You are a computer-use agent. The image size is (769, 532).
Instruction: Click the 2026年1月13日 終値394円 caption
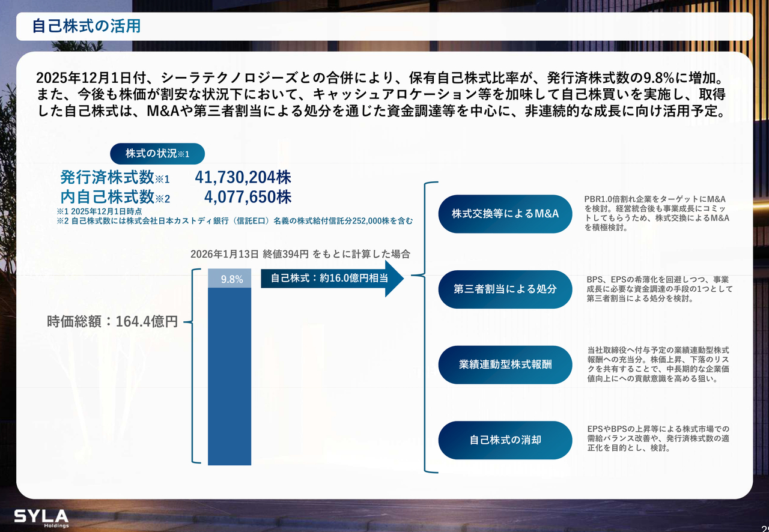[x=300, y=254]
